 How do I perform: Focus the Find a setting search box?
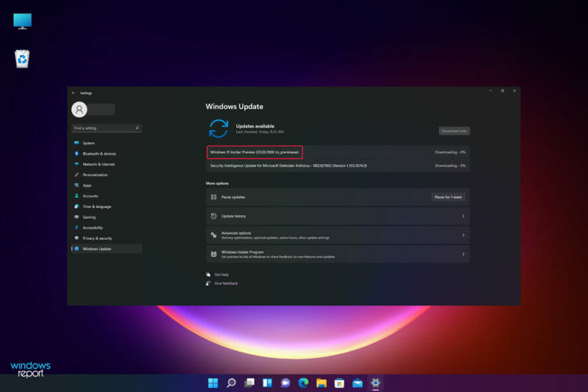click(106, 128)
